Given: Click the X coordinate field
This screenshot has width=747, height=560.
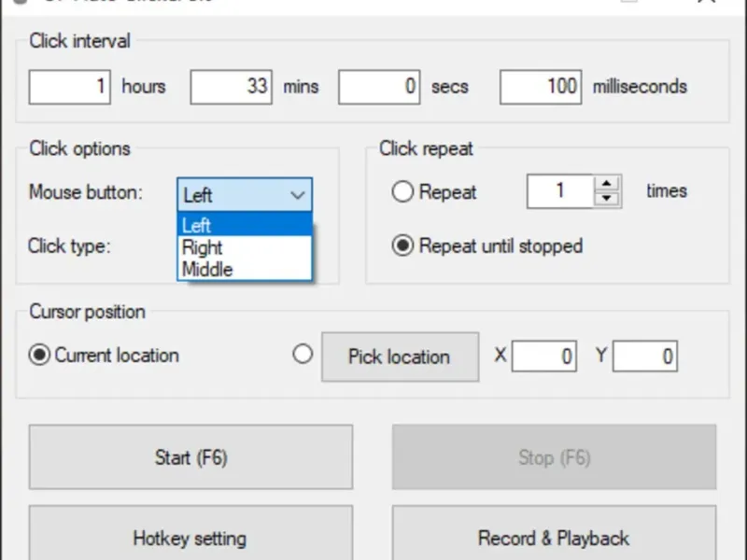Looking at the screenshot, I should pos(544,357).
